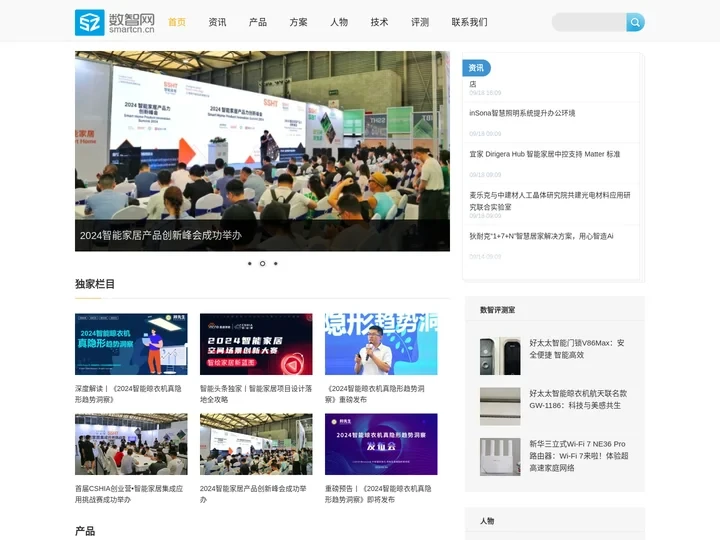Open the 联系我们 navigation item

(x=469, y=22)
